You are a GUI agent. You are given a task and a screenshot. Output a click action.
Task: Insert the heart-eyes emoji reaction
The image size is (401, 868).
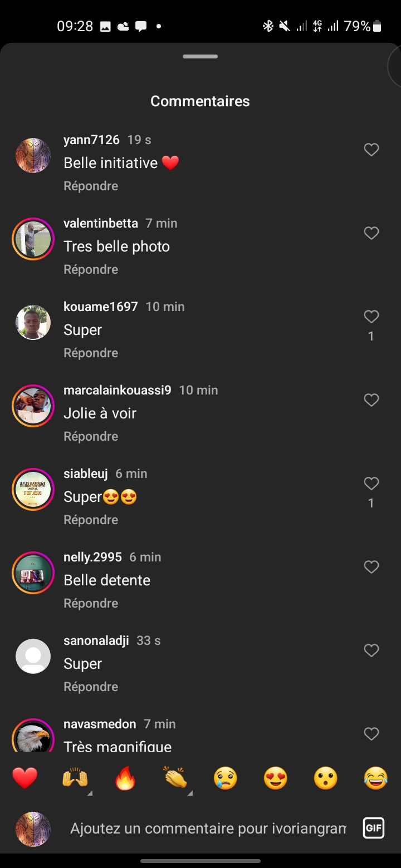coord(276,778)
